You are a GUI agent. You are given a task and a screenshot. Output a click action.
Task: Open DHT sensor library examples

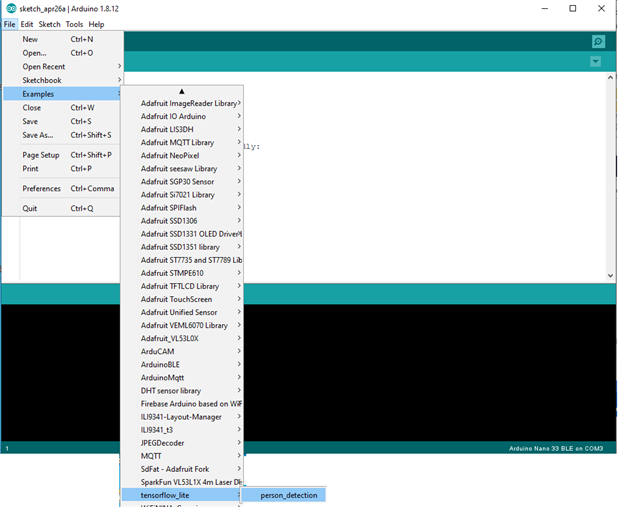182,390
